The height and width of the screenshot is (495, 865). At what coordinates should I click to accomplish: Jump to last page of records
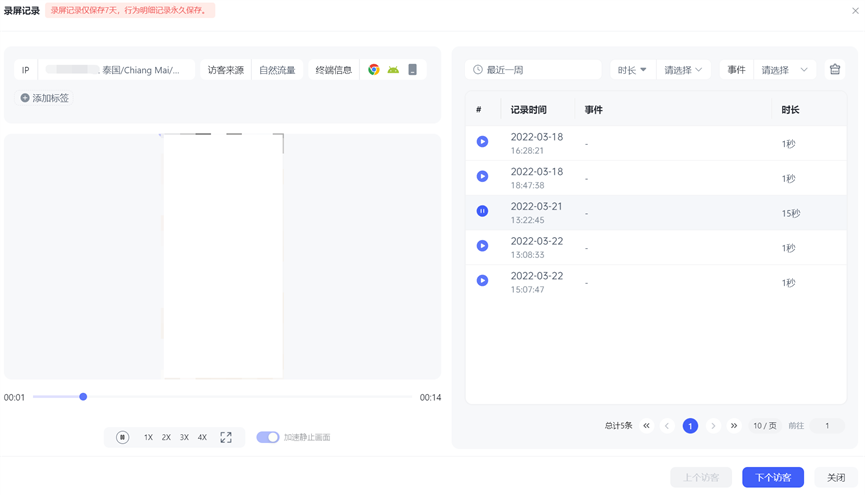734,425
